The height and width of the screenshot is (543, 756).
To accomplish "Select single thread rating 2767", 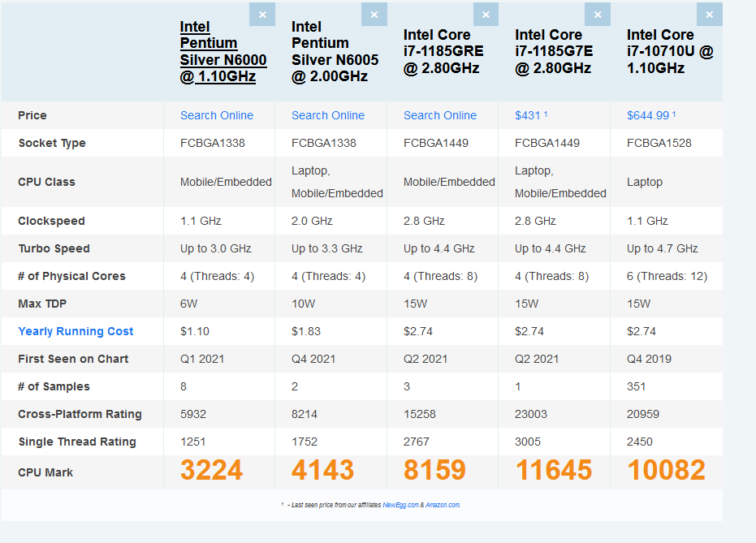I will 416,442.
